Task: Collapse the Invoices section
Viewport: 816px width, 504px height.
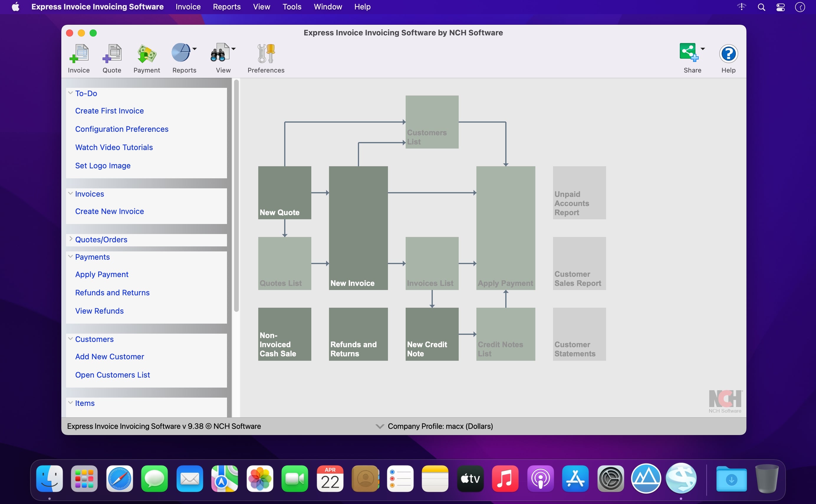Action: click(x=70, y=193)
